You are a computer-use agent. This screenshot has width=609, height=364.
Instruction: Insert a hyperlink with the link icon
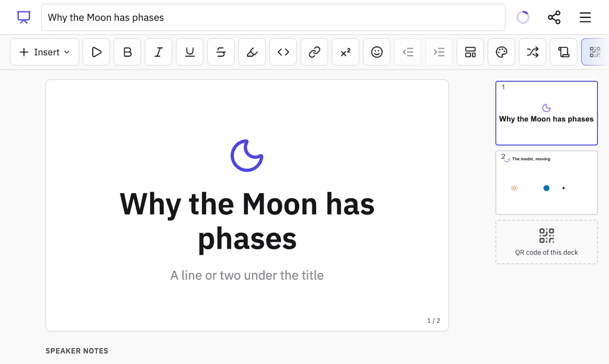click(314, 52)
